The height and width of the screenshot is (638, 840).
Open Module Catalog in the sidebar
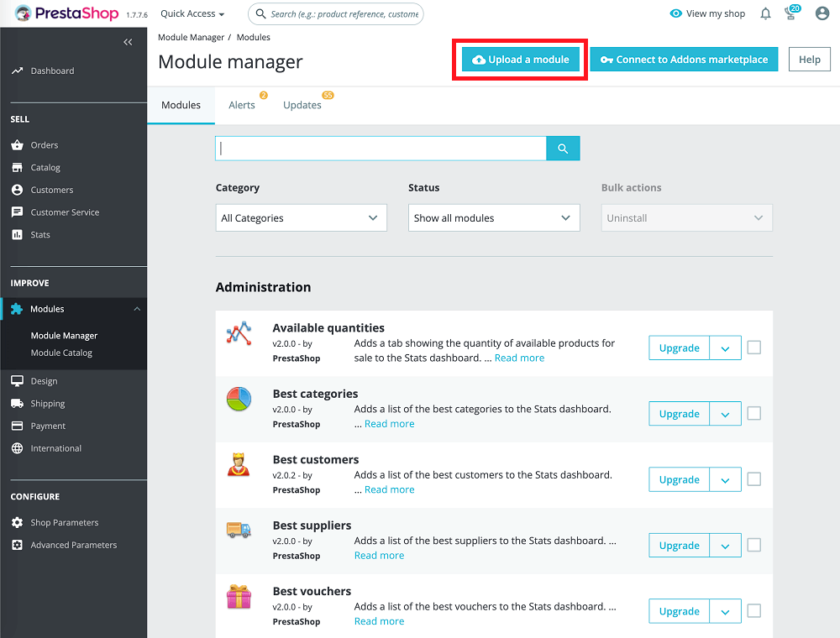pyautogui.click(x=61, y=353)
